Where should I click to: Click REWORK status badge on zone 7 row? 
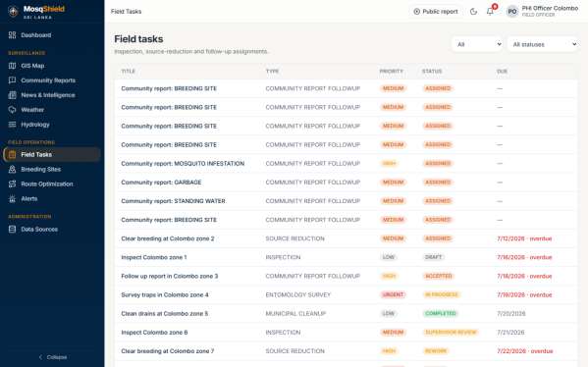[436, 351]
